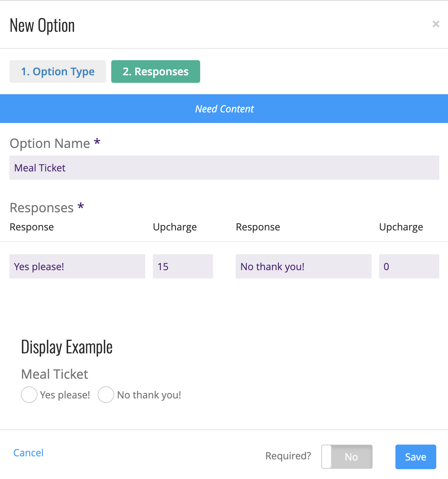The image size is (448, 479).
Task: Click the 'Meal Ticket' preview label
Action: (54, 374)
